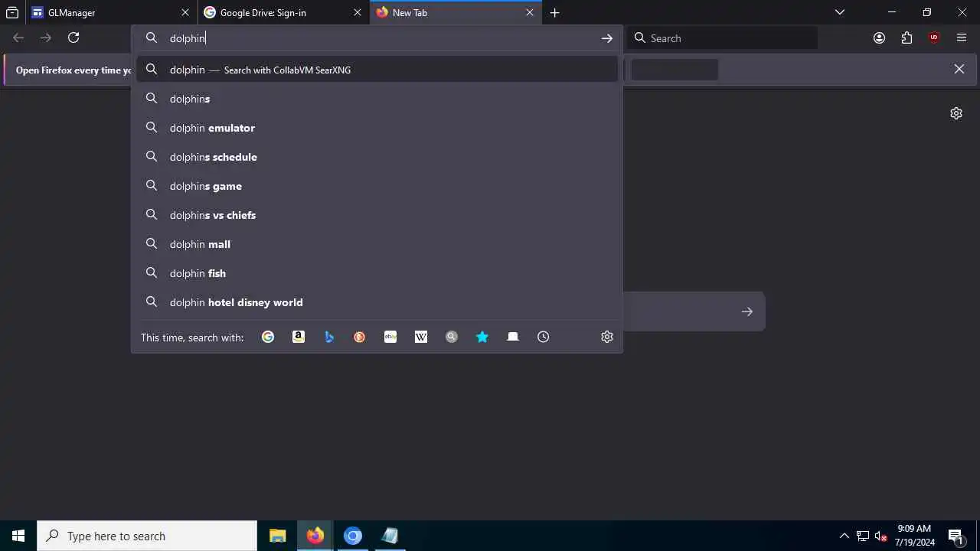Search history via the clock icon
The image size is (980, 551).
(544, 337)
